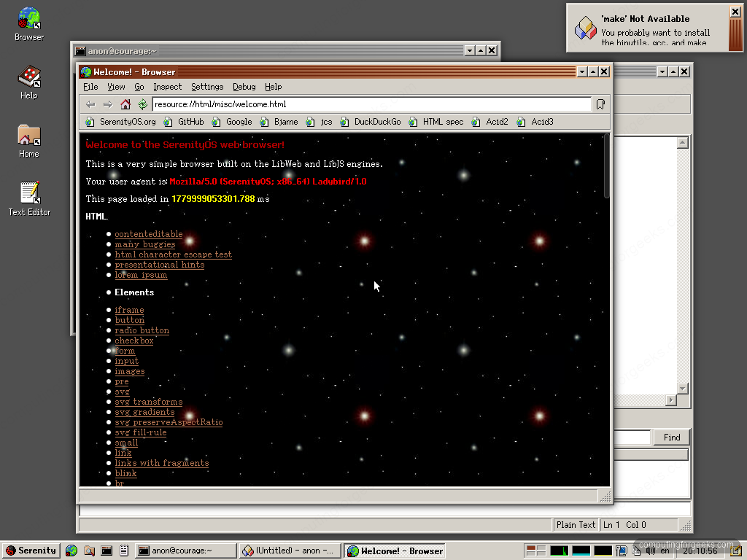Click the browser page vertical scrollbar thumb

tap(606, 166)
